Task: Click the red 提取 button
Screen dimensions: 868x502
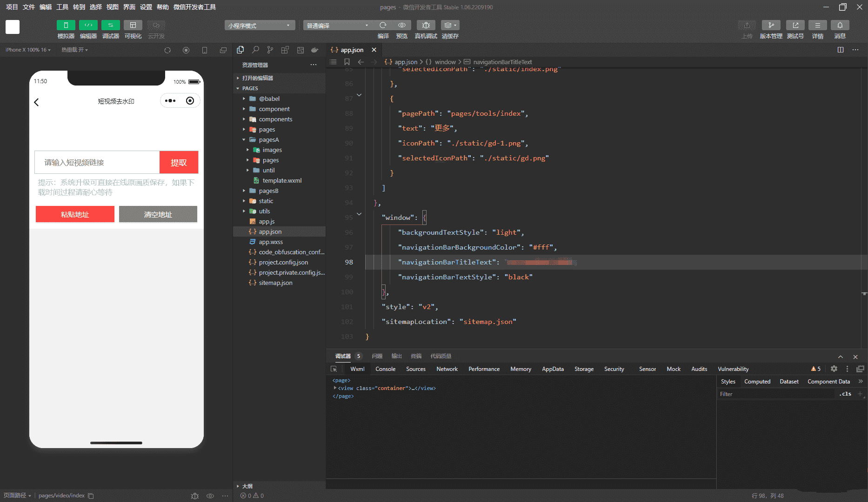Action: 179,162
